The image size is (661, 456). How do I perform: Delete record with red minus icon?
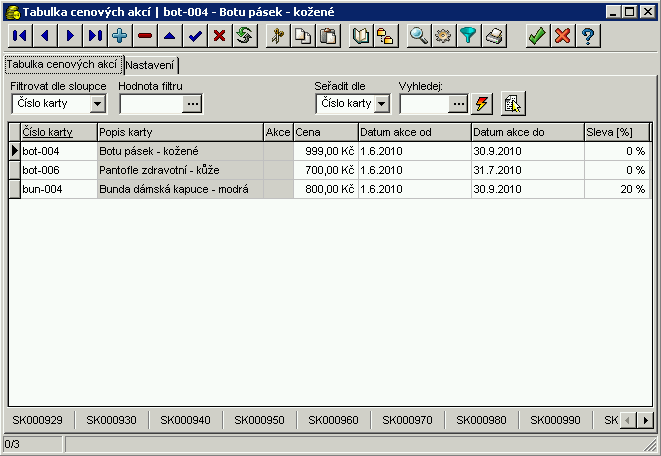click(145, 36)
